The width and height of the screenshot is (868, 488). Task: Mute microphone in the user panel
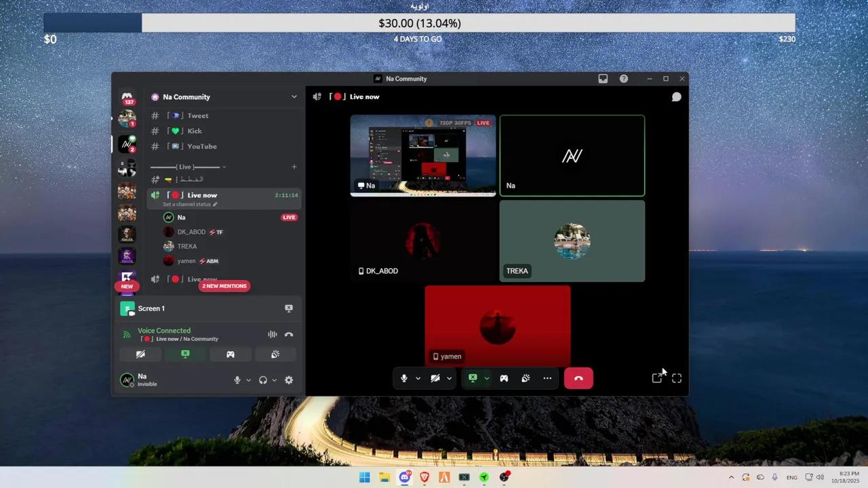click(237, 380)
